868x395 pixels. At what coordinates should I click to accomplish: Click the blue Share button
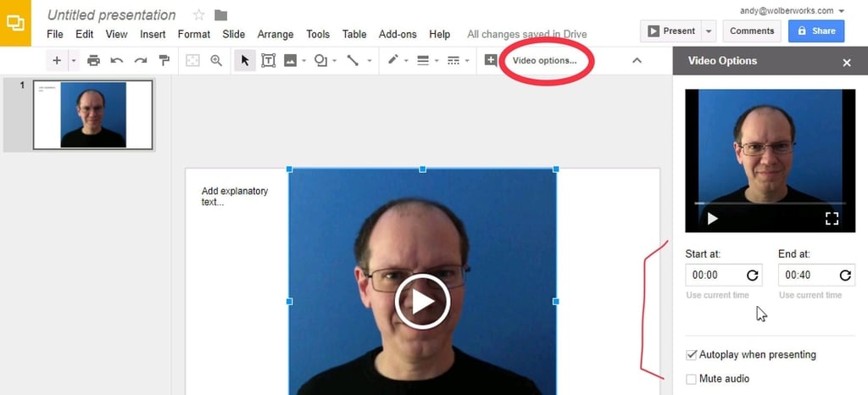coord(816,31)
